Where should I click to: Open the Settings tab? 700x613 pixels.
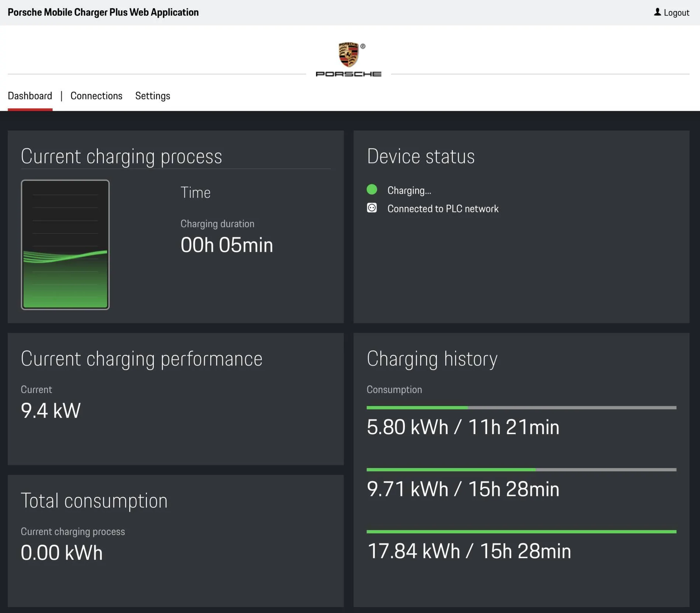pos(153,96)
